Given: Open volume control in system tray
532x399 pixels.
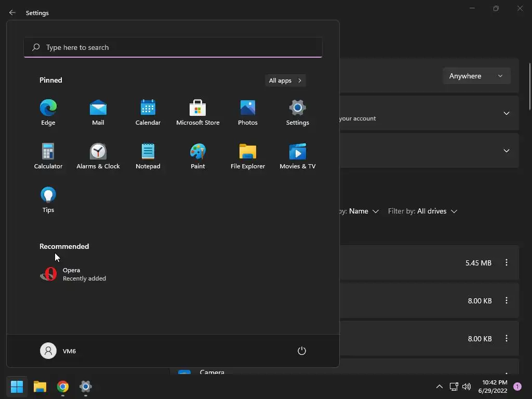Looking at the screenshot, I should coord(467,387).
